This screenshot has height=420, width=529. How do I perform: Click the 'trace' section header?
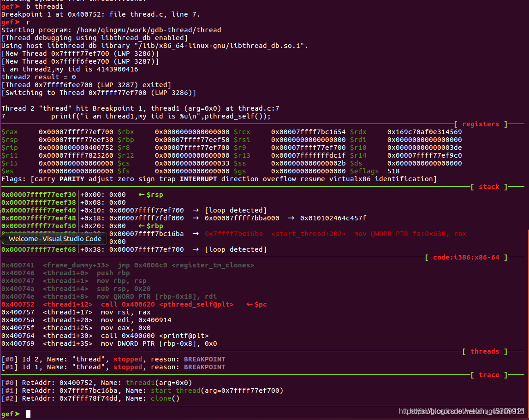click(489, 375)
